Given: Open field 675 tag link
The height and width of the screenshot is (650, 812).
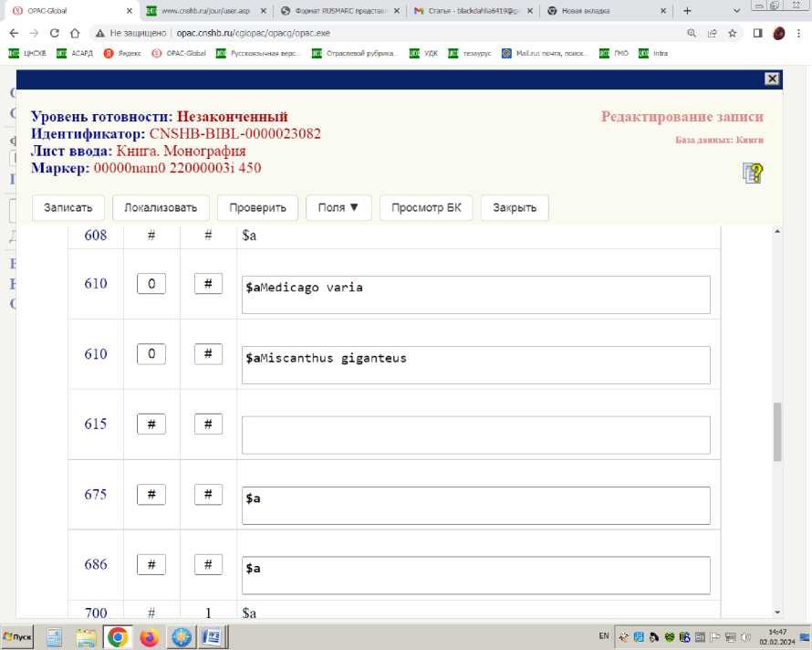Looking at the screenshot, I should pyautogui.click(x=96, y=495).
